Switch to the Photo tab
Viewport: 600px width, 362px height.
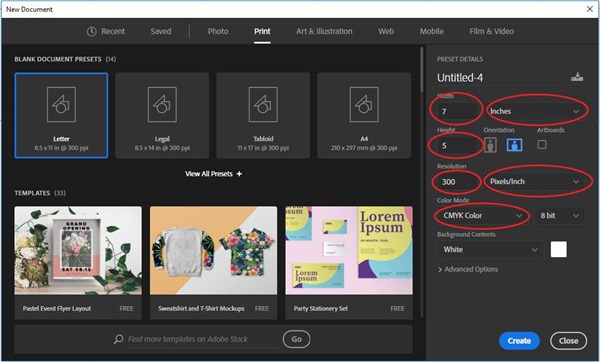[x=218, y=31]
